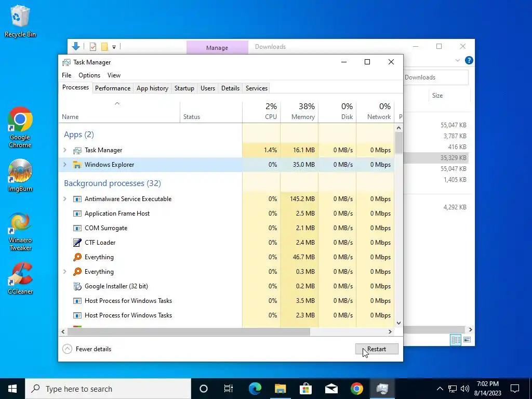Open Microsoft Store from the taskbar
Image resolution: width=532 pixels, height=399 pixels.
click(305, 389)
